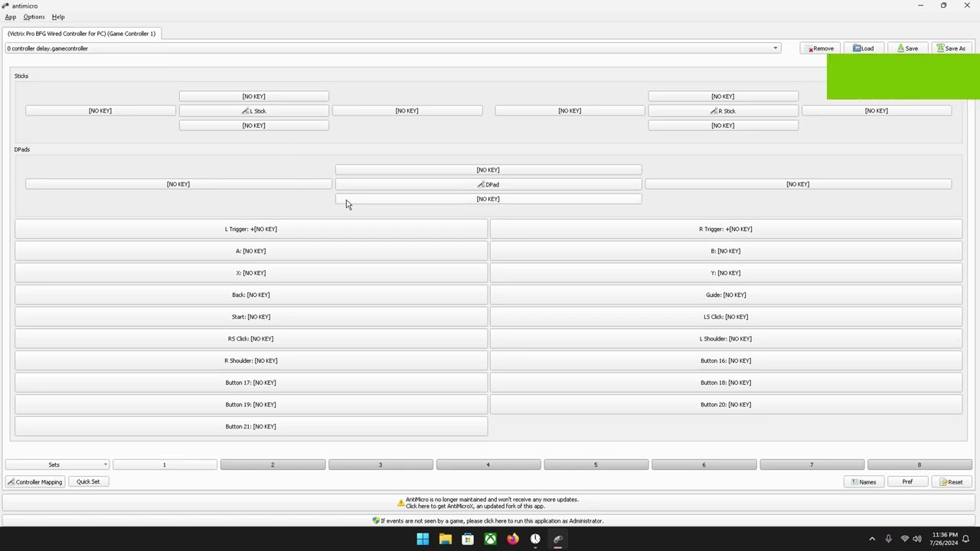Open the App menu

[x=11, y=17]
